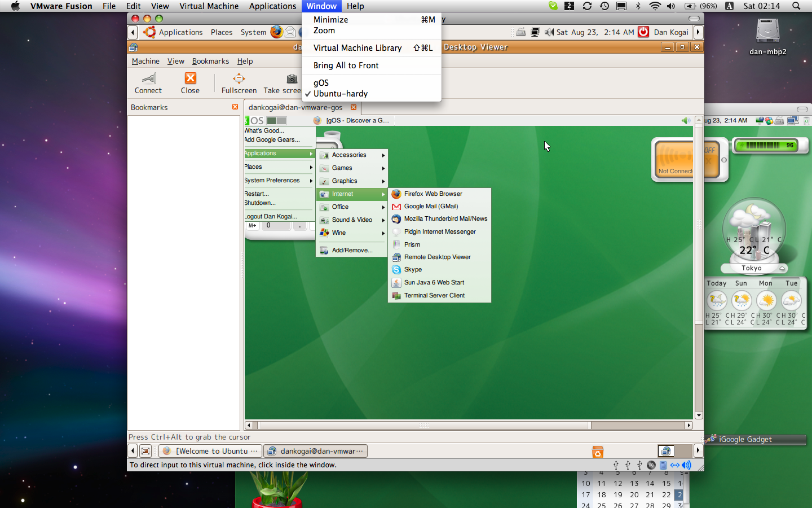The width and height of the screenshot is (812, 508).
Task: Expand Tokyo weather gadget arrow
Action: 782,268
